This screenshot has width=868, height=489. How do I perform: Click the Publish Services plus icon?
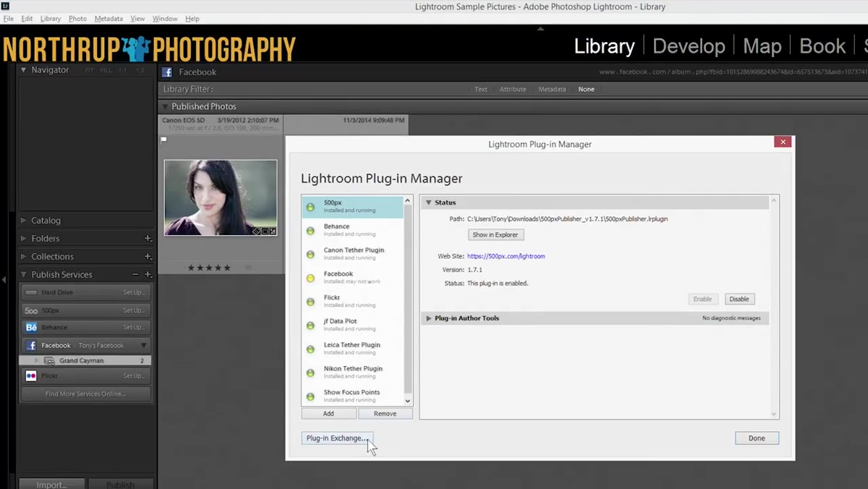148,274
